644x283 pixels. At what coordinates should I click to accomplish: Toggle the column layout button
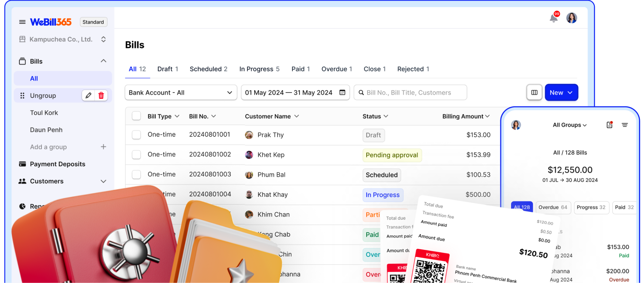534,92
